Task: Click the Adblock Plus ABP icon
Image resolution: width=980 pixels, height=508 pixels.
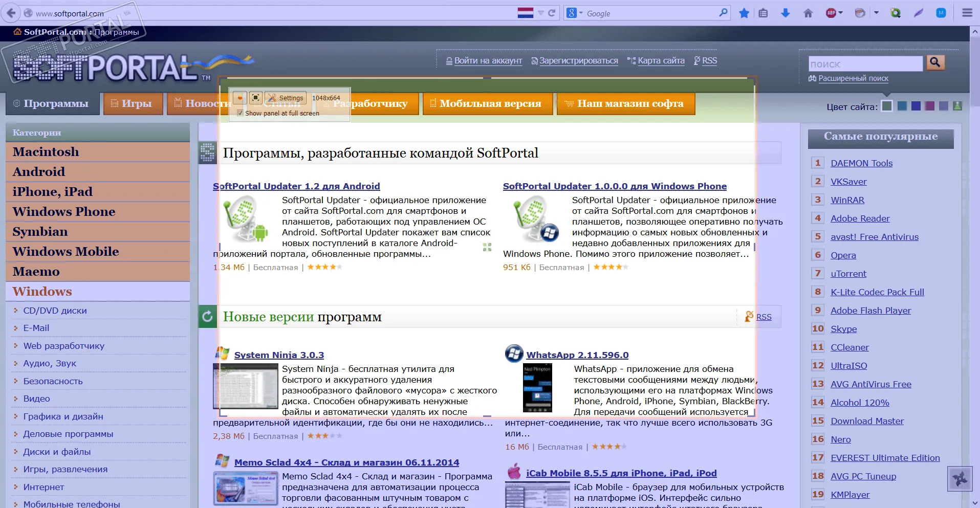Action: point(831,13)
